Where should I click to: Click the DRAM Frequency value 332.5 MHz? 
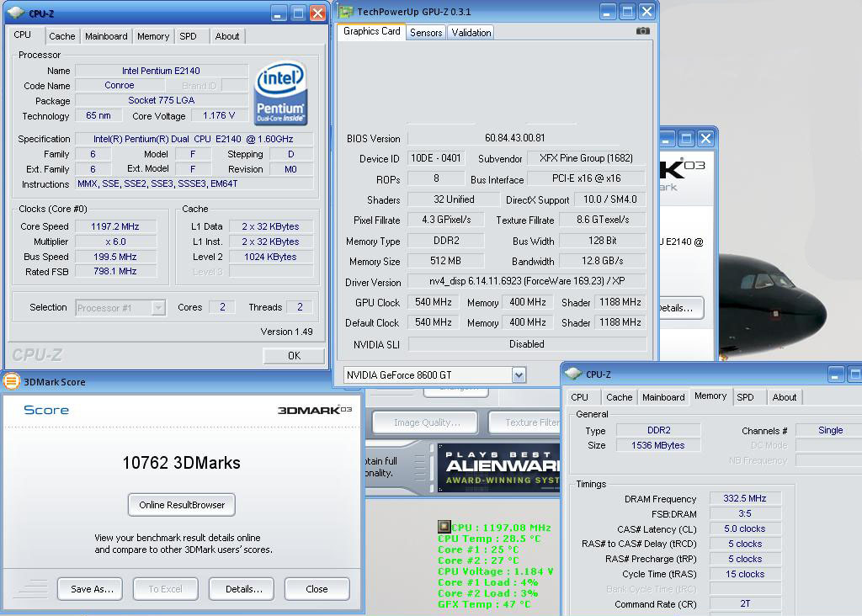point(745,498)
